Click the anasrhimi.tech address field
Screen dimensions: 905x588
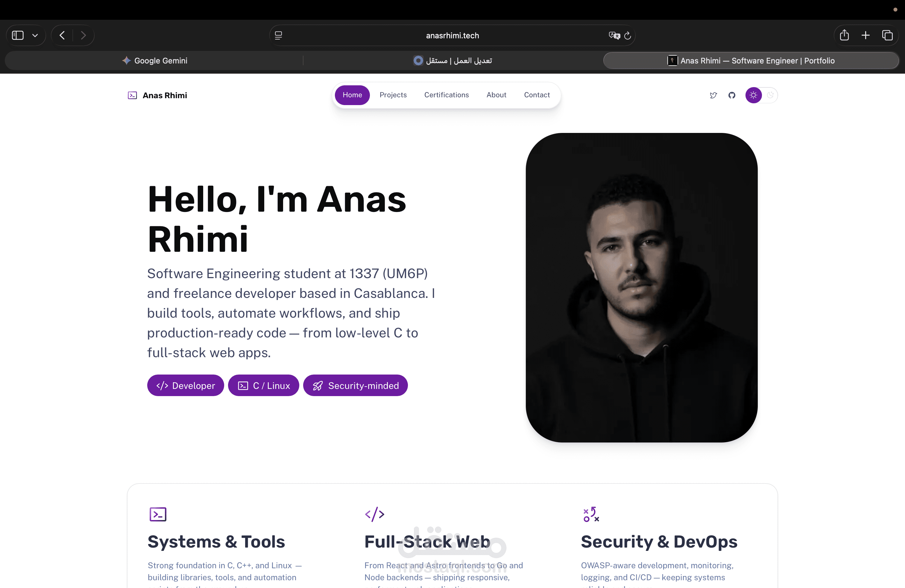pyautogui.click(x=452, y=35)
